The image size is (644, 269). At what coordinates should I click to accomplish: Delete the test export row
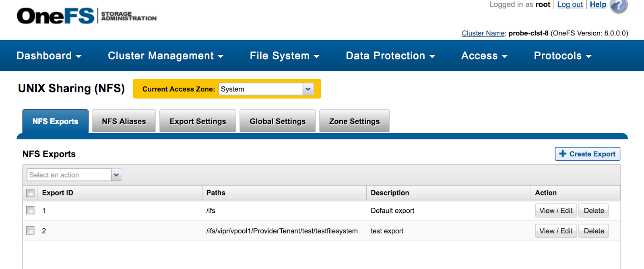594,231
